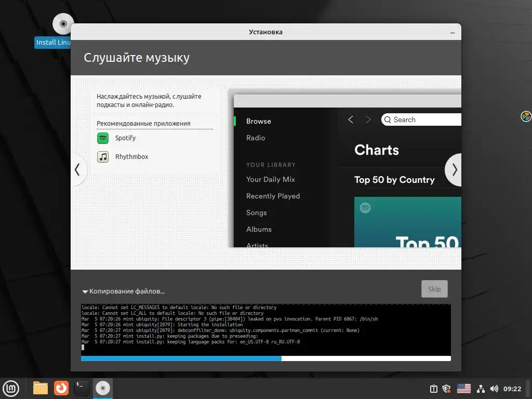The width and height of the screenshot is (532, 399).
Task: Collapse the Копирование файлов details expander
Action: [x=85, y=291]
